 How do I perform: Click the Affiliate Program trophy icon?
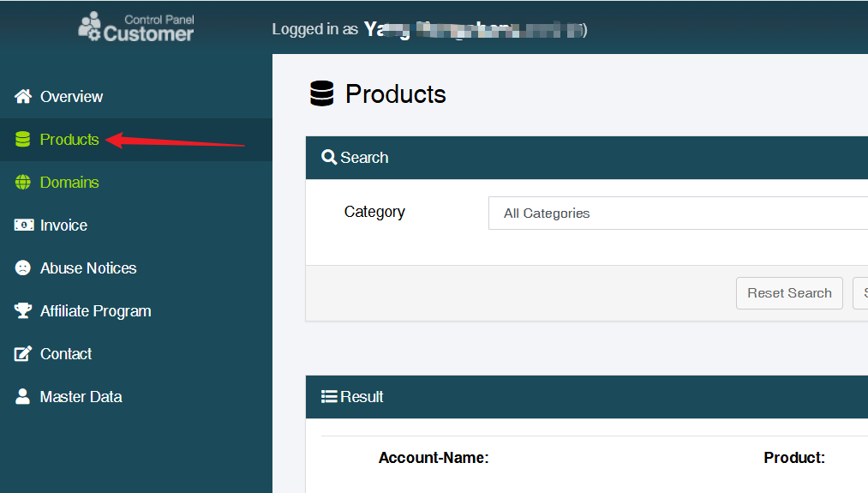coord(23,310)
